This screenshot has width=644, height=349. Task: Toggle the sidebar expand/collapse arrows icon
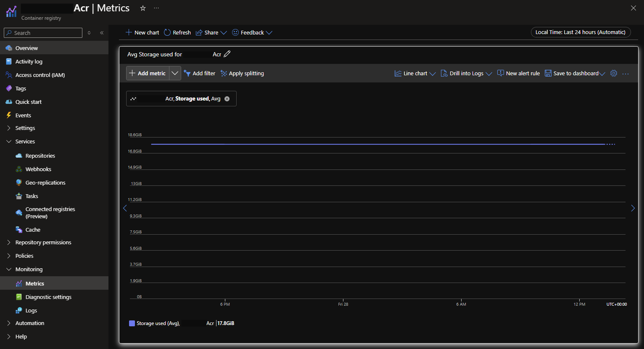89,33
